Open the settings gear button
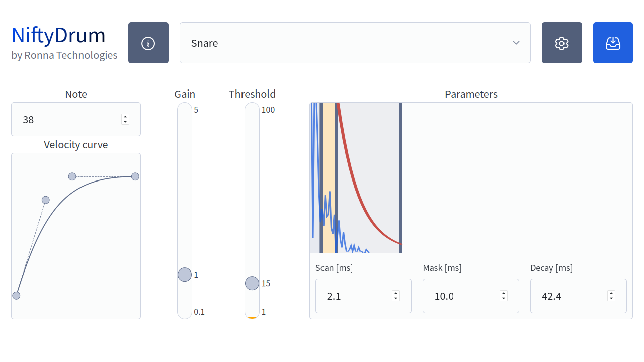The width and height of the screenshot is (644, 362). (x=561, y=43)
